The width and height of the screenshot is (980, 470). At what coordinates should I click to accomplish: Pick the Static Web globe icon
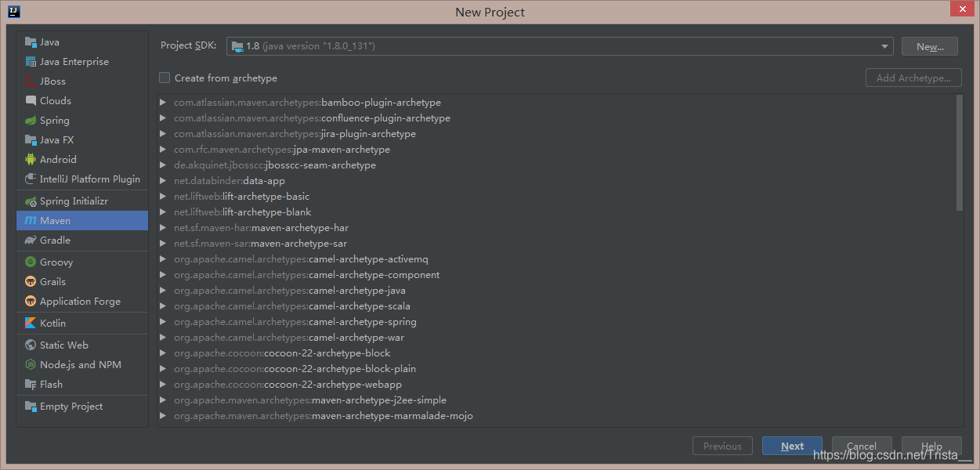click(31, 345)
